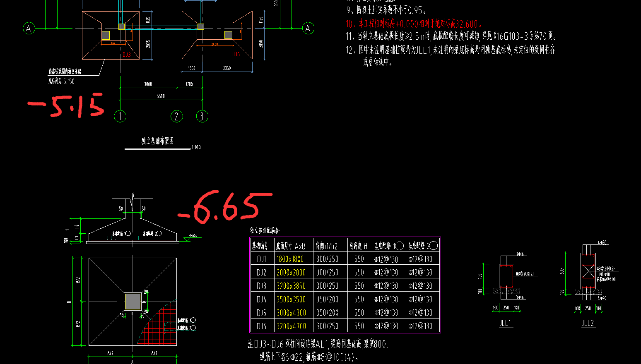Screen dimensions: 641x364
Task: Select the yellow 1800x1800 size cell
Action: point(290,259)
